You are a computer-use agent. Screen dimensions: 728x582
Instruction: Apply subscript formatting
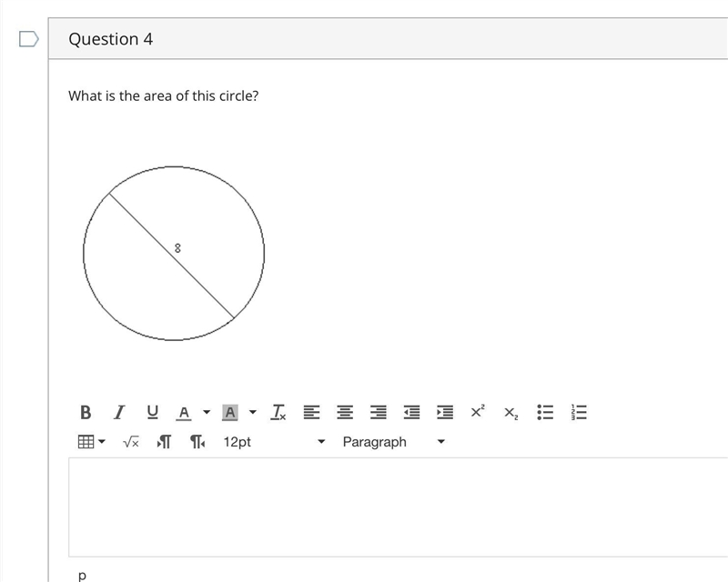click(x=511, y=413)
